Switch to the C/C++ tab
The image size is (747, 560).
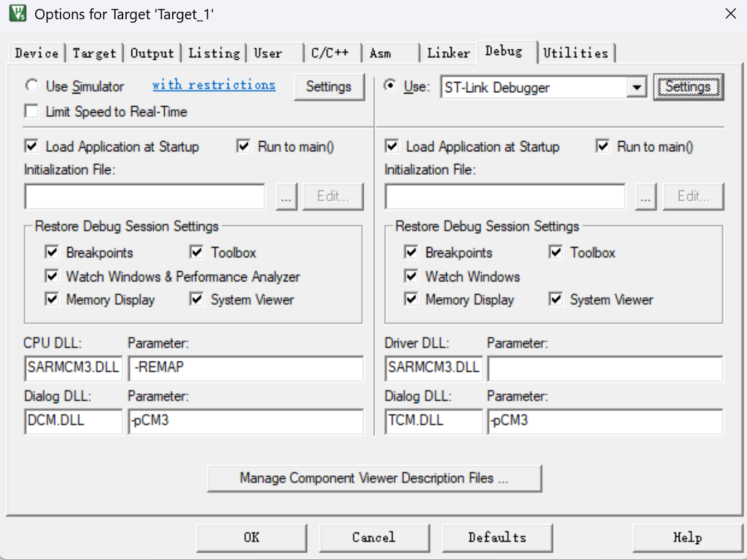(x=330, y=53)
